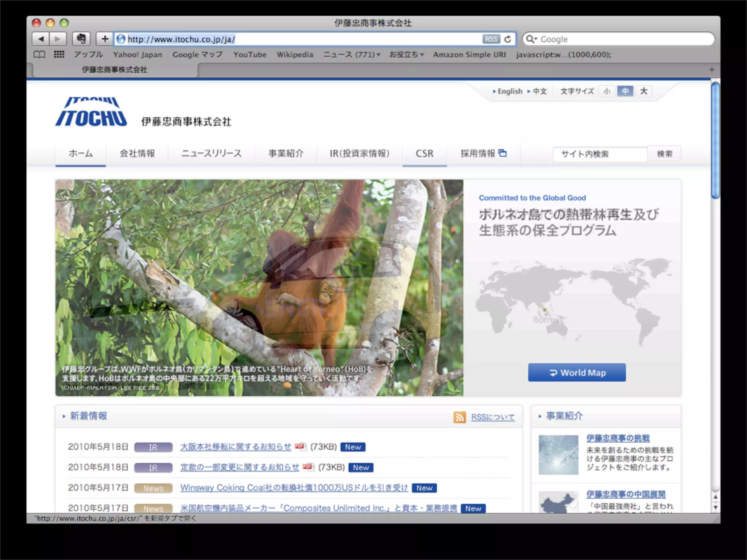This screenshot has height=560, width=747.
Task: Expand the ニュース (771) bookmarks dropdown
Action: pyautogui.click(x=352, y=55)
